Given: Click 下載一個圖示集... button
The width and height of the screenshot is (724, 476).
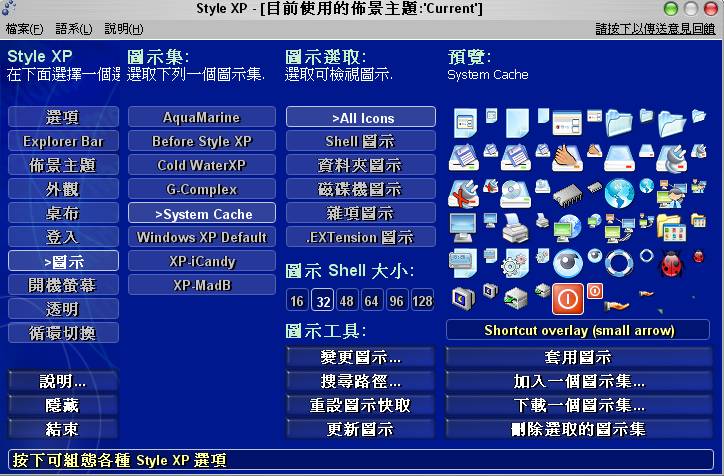Looking at the screenshot, I should [x=579, y=405].
